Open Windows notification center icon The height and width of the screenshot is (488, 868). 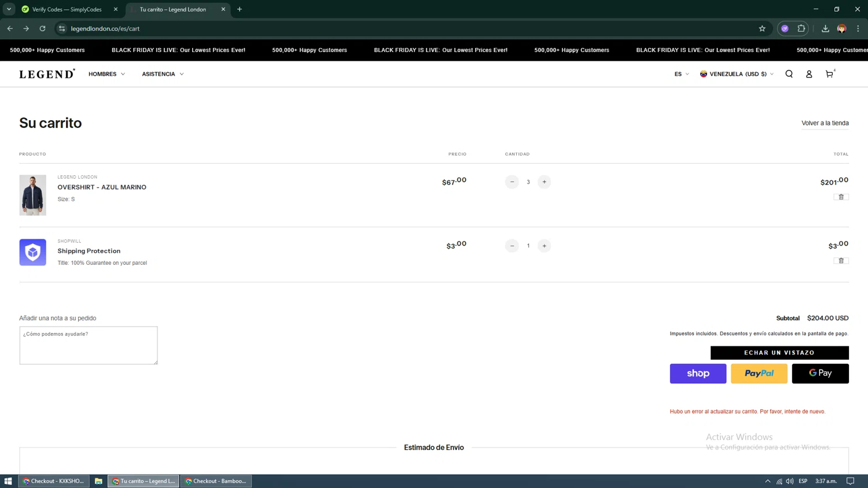[x=851, y=481]
